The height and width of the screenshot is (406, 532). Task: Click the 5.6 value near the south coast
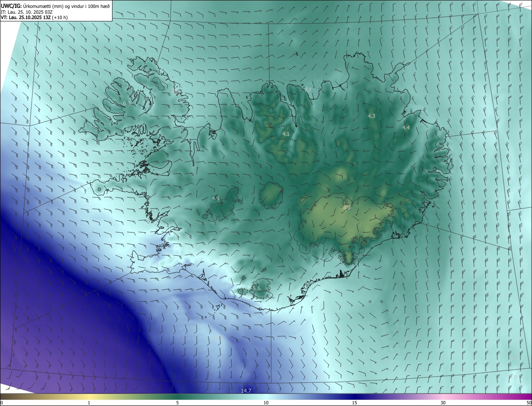[x=256, y=289]
